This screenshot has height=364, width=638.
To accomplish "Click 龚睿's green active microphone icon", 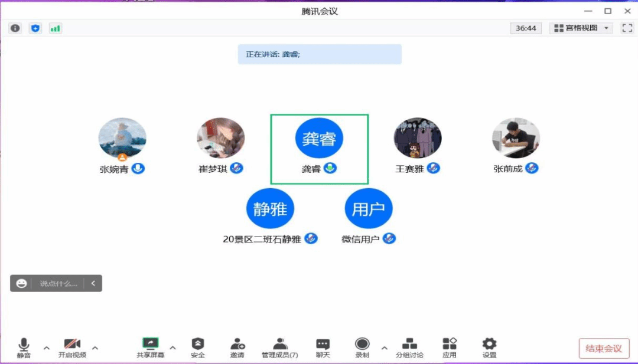I will click(330, 168).
